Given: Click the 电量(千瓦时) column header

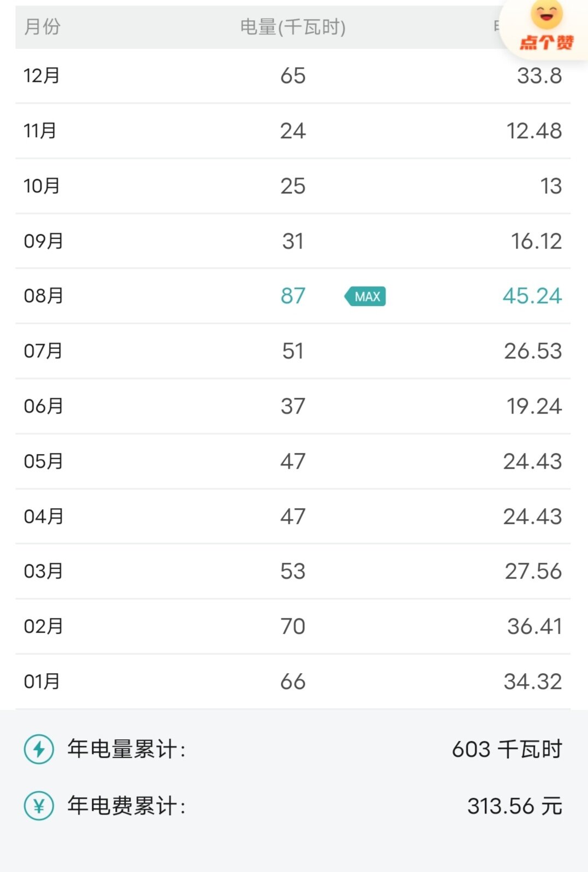Looking at the screenshot, I should [293, 27].
